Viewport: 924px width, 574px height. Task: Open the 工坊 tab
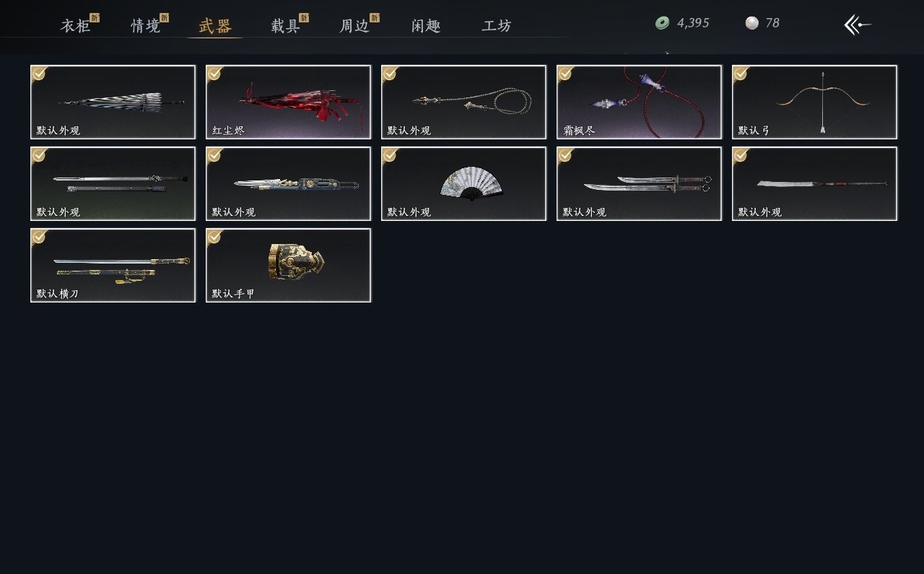pos(497,26)
